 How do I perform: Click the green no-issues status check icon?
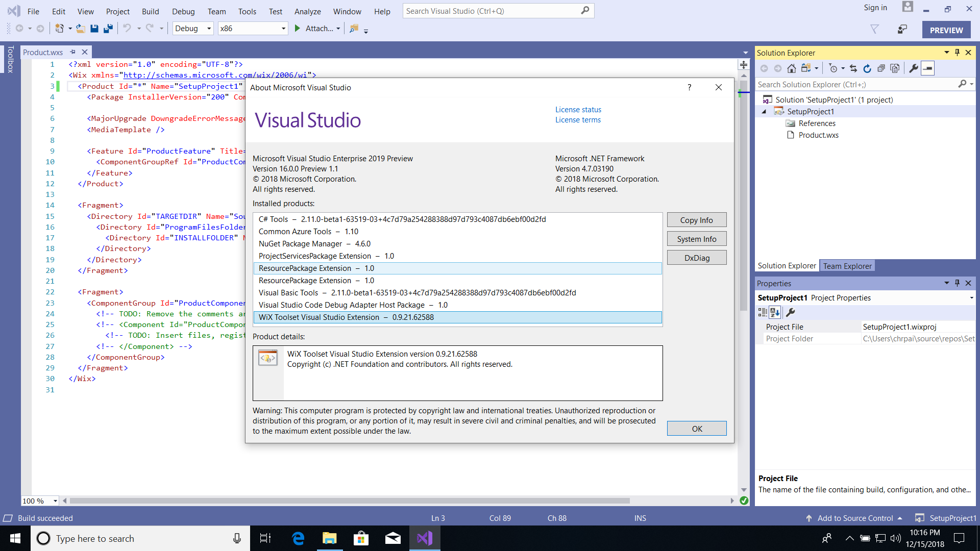(744, 501)
